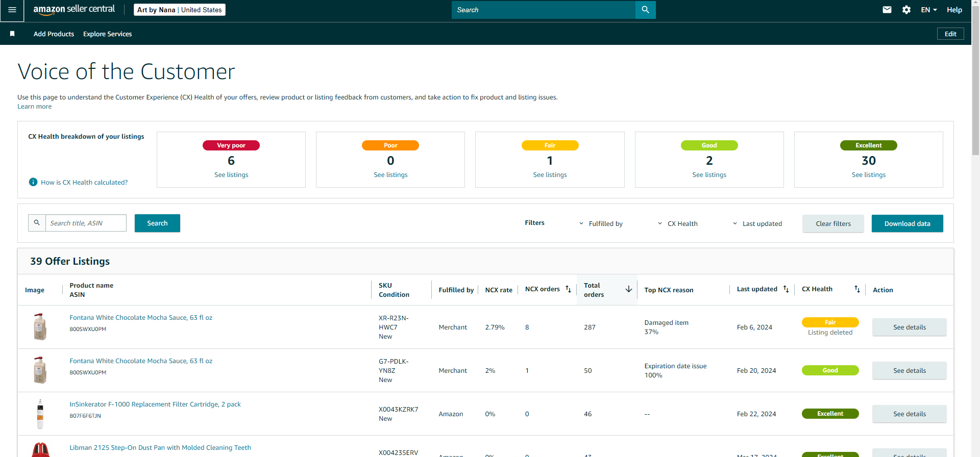Click the "Expiration date issue 100%" cell
980x457 pixels.
click(x=675, y=370)
